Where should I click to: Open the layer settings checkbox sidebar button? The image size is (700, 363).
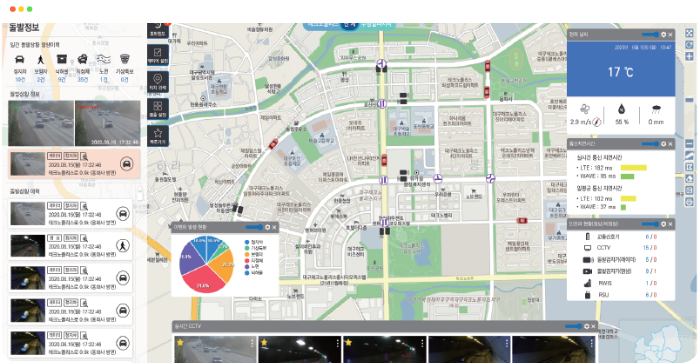(158, 55)
